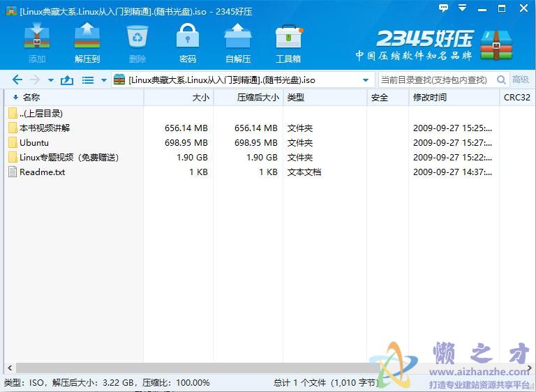Click the list view mode icon
This screenshot has height=392, width=536.
pos(88,80)
